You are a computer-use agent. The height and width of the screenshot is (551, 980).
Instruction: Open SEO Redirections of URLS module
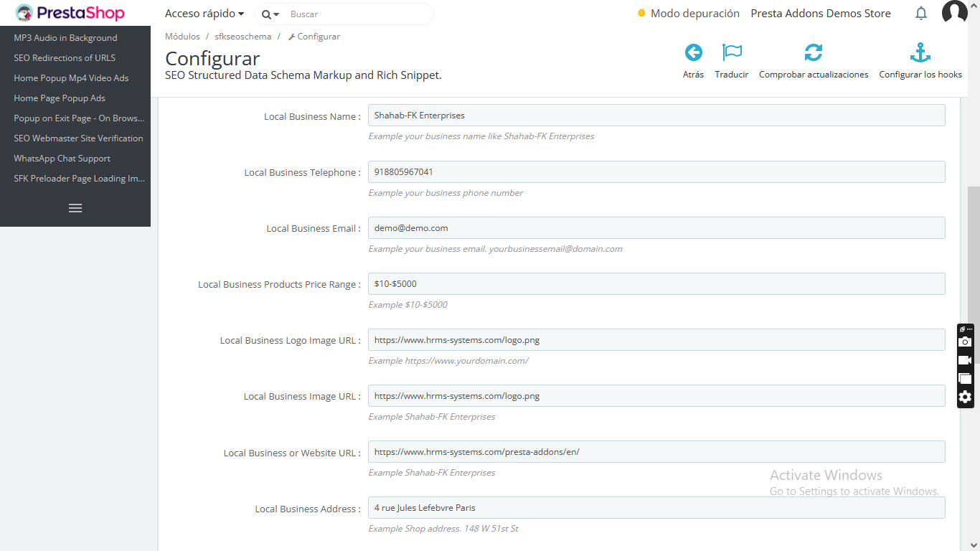click(x=65, y=58)
